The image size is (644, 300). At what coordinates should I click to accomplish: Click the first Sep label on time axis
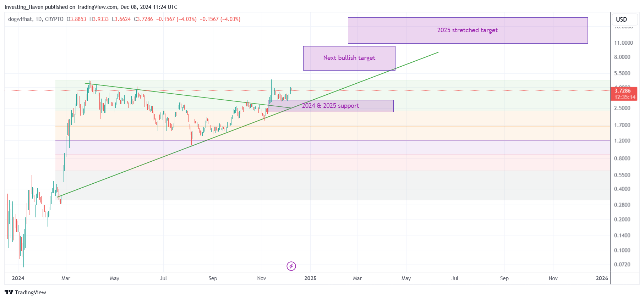point(213,278)
